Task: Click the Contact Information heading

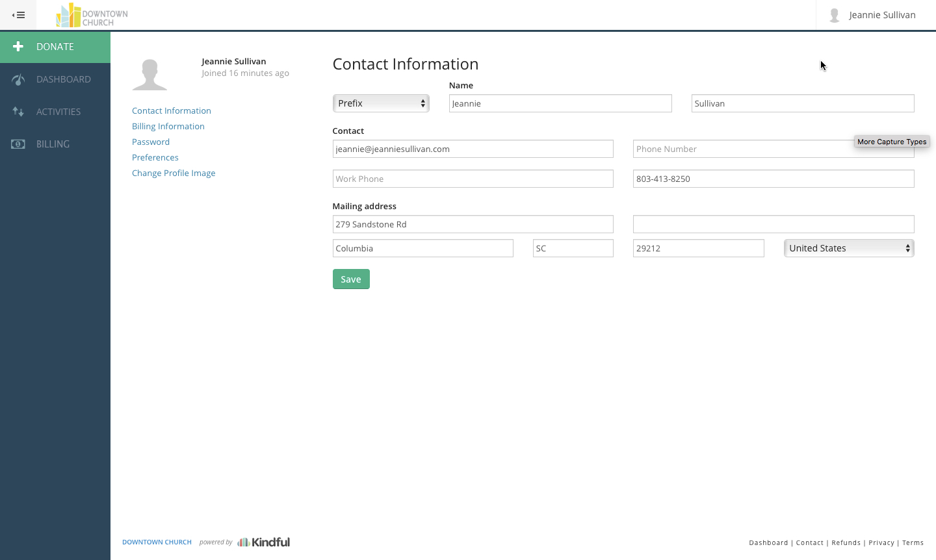Action: click(x=406, y=64)
